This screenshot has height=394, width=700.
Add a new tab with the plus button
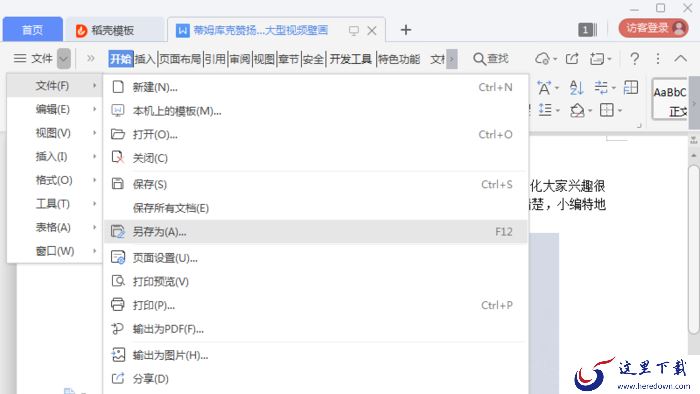[405, 30]
